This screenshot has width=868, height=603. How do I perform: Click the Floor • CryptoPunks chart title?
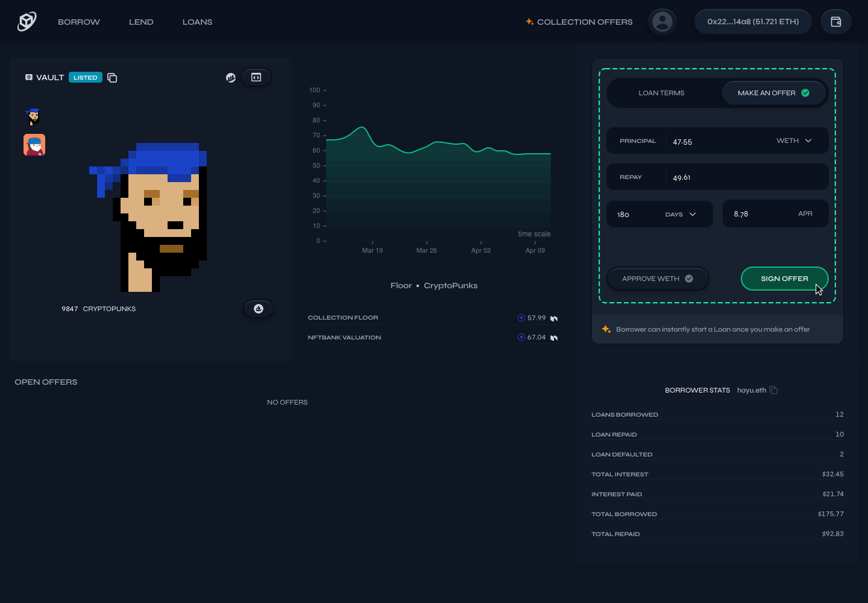(x=434, y=286)
